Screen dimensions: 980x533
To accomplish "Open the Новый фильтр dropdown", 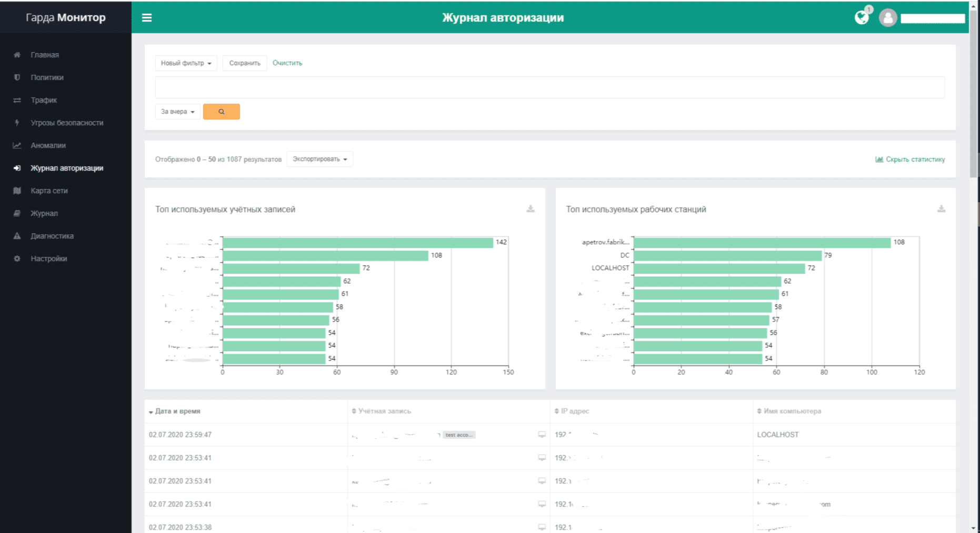I will pos(186,63).
